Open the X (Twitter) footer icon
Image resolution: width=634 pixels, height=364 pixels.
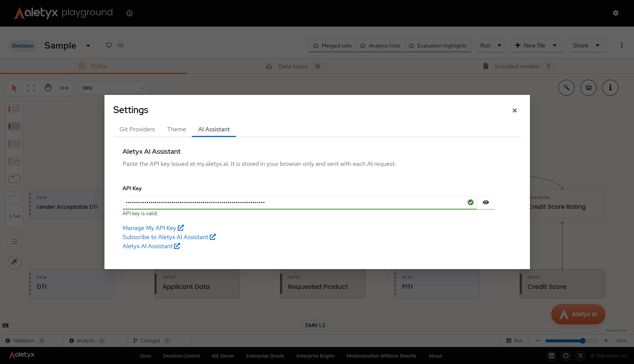[x=580, y=356]
